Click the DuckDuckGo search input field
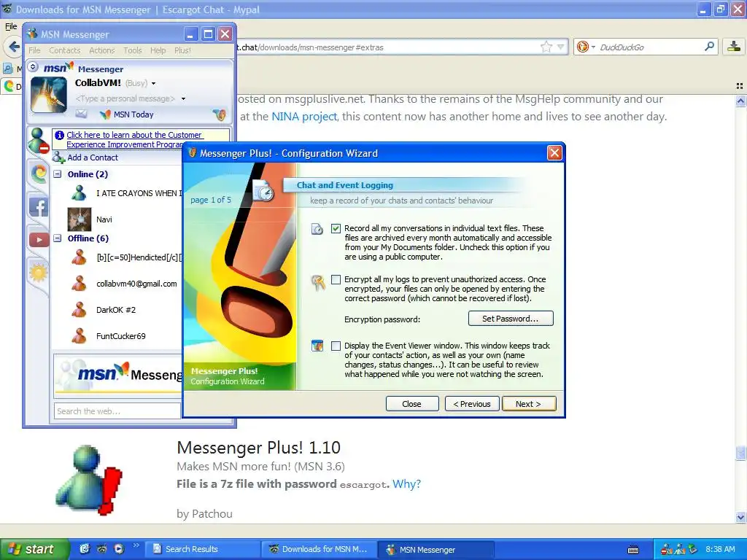Image resolution: width=747 pixels, height=560 pixels. tap(650, 47)
